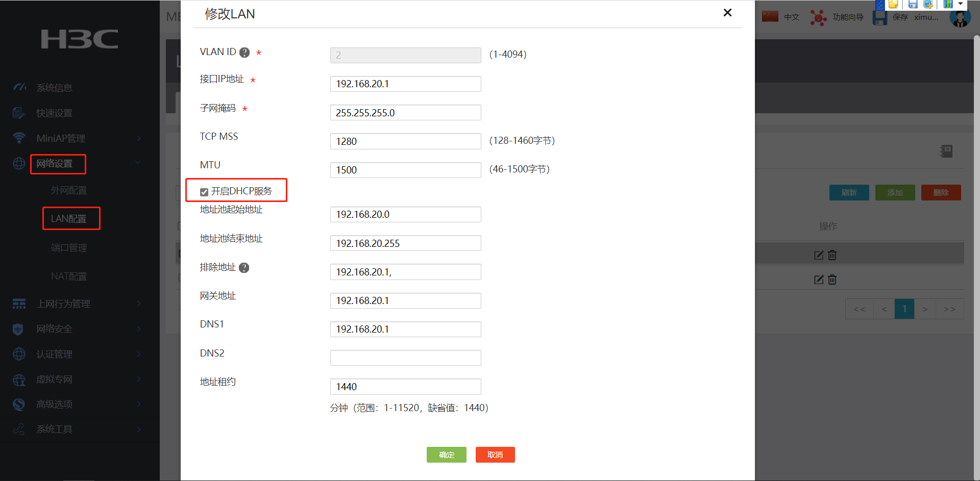This screenshot has width=980, height=481.
Task: Click the China flag language icon
Action: tap(770, 16)
